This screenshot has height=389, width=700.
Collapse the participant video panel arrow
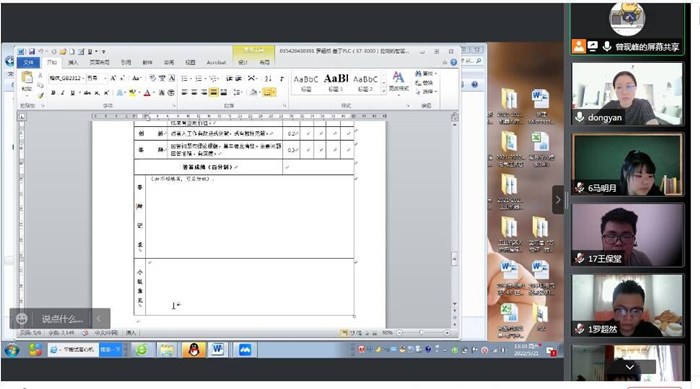558,200
